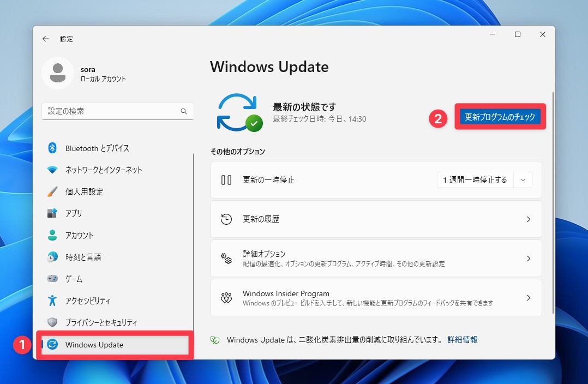Follow the 詳細情報 link
Image resolution: width=588 pixels, height=384 pixels.
click(x=463, y=340)
